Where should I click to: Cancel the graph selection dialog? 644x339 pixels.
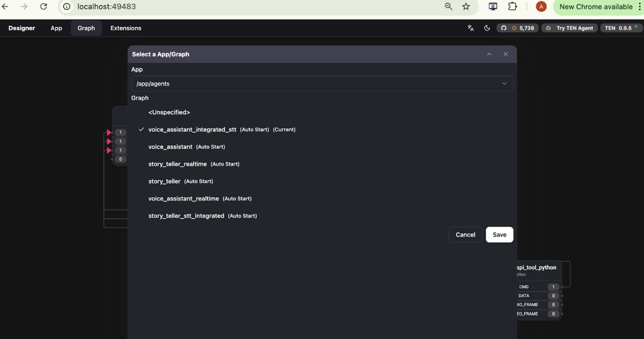point(465,235)
